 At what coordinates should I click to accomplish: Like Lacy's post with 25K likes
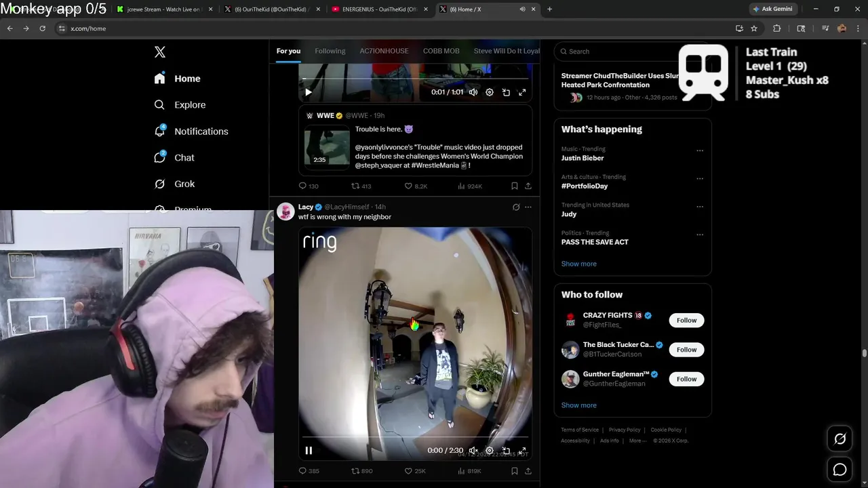coord(415,471)
